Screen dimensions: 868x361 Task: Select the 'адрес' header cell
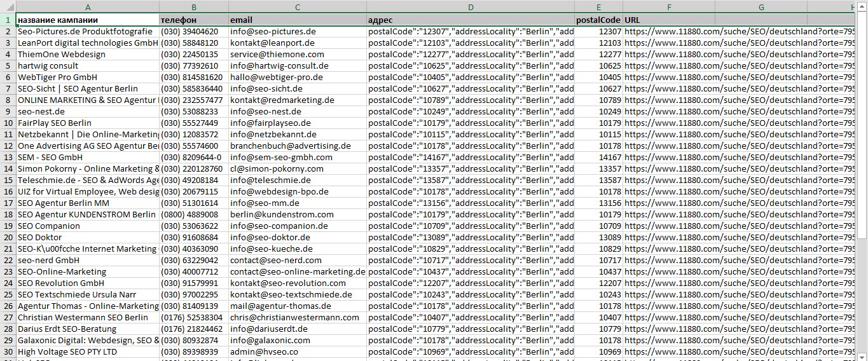470,20
